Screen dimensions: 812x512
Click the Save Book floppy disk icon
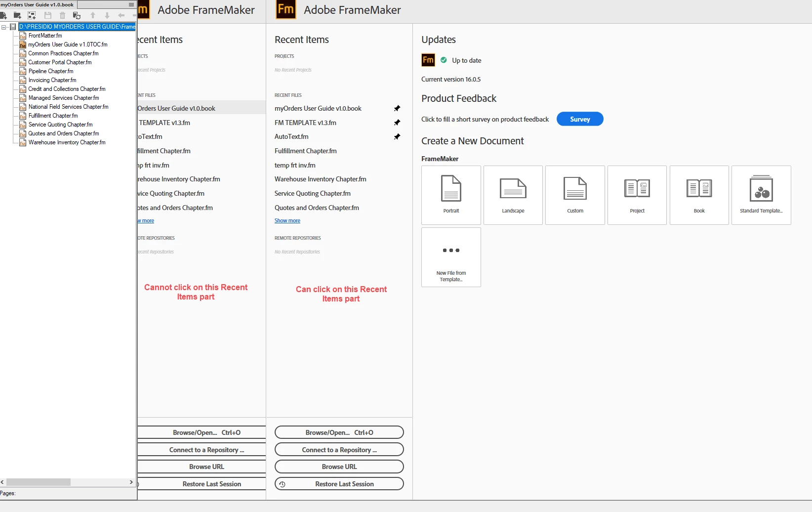point(48,16)
